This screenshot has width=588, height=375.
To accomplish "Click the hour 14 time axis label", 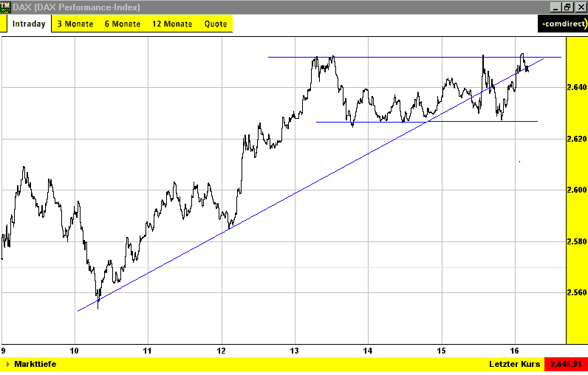I will coord(368,351).
